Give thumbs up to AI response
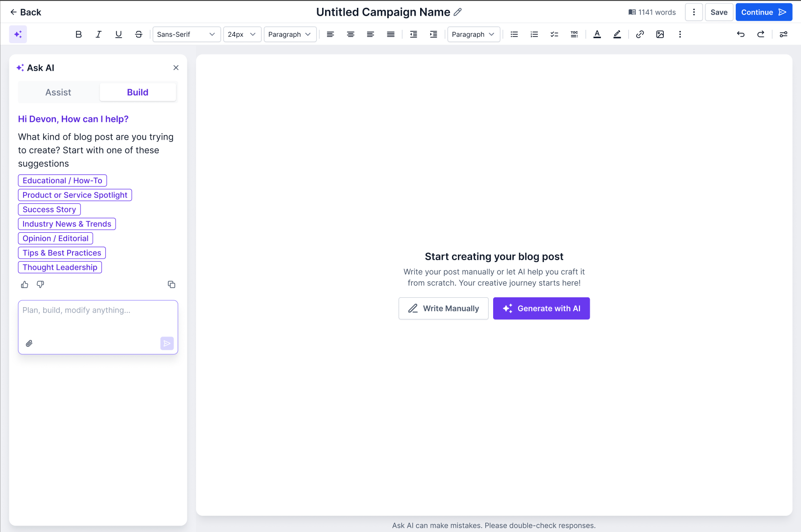 pyautogui.click(x=25, y=285)
